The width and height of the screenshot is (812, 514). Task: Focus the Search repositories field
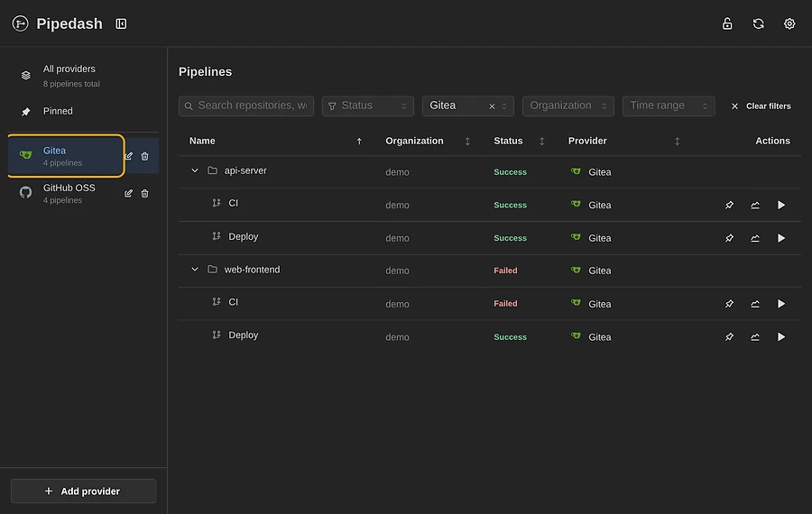[246, 106]
